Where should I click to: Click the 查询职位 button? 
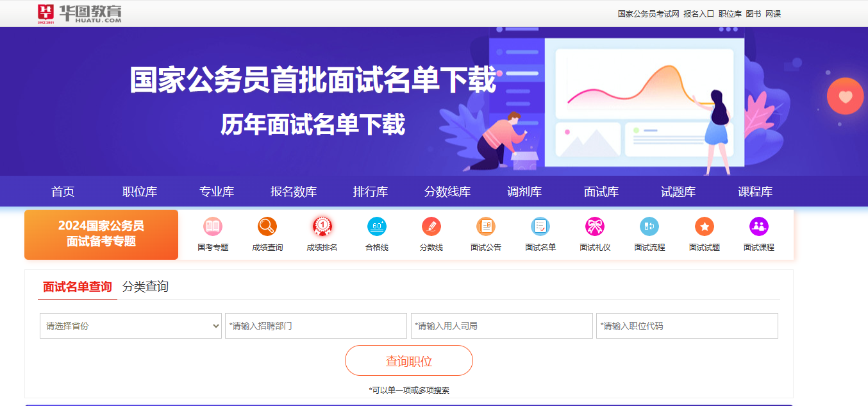coord(409,360)
